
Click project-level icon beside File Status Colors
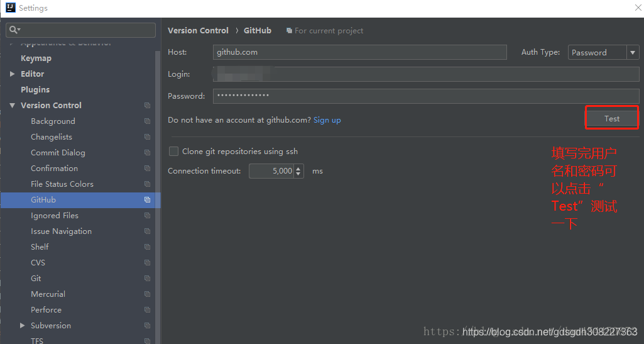[x=147, y=184]
